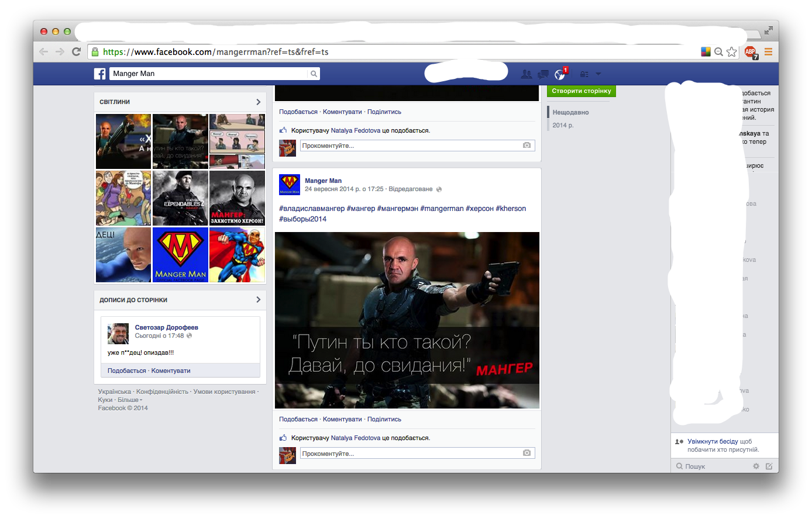Submit search with the magnifier icon

(314, 74)
